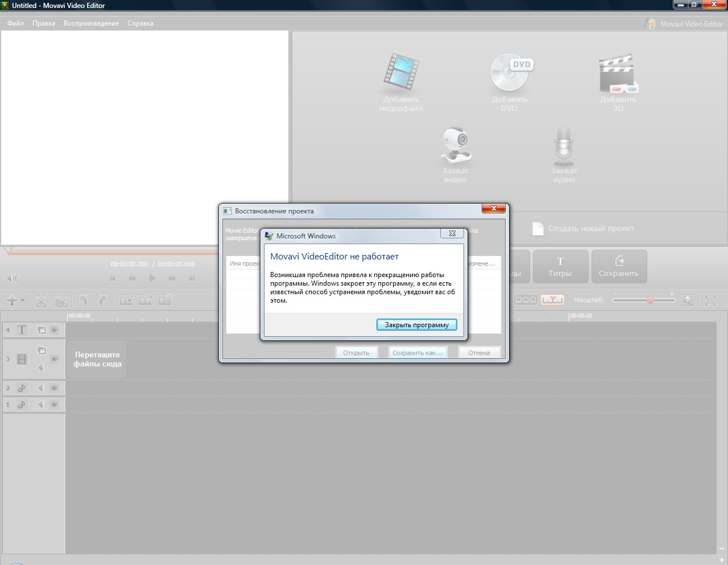Click the Movavi Video Editor logo at top right
Screen dimensions: 728x565
(684, 24)
